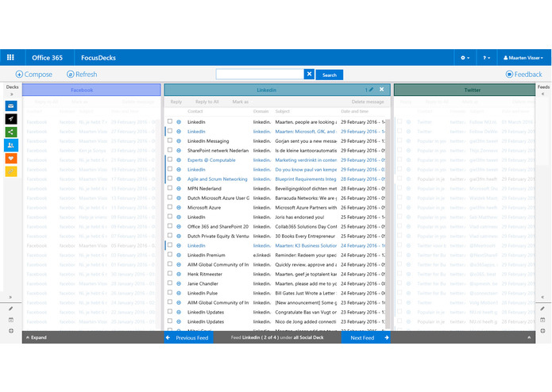
Task: Click the calendar icon in Feeds sidebar
Action: (x=542, y=320)
